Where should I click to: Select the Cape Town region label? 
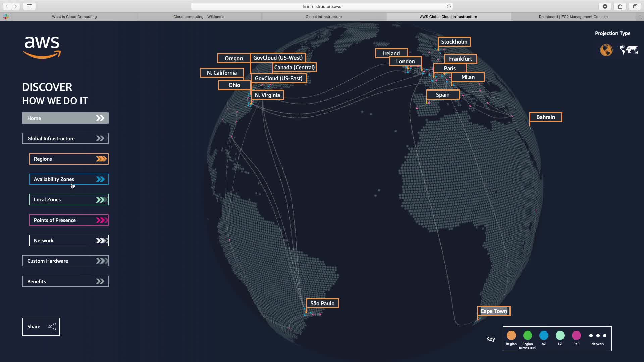point(493,311)
